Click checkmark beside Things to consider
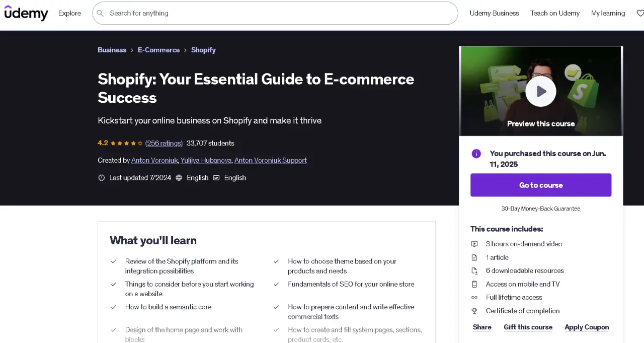This screenshot has width=644, height=343. pos(114,284)
